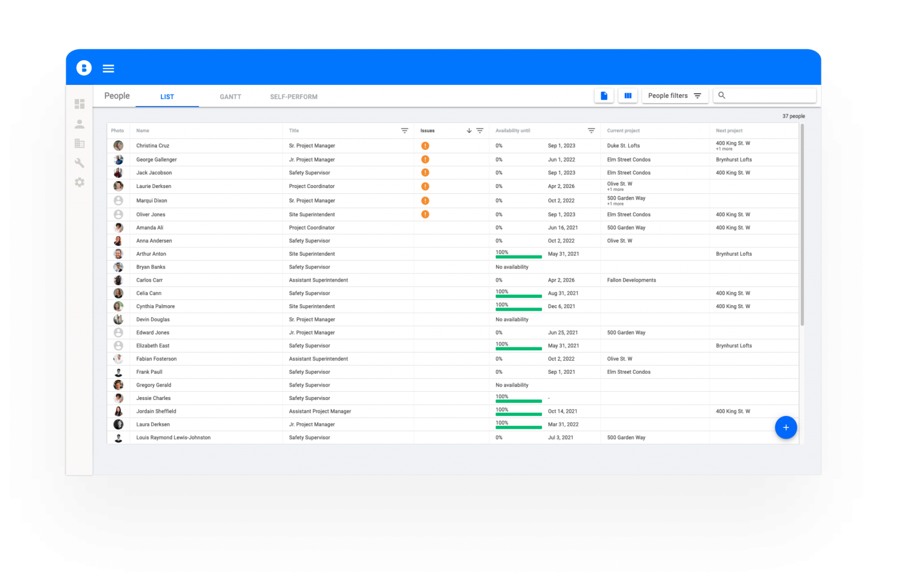Select the People icon in the sidebar
The image size is (900, 588).
click(80, 124)
